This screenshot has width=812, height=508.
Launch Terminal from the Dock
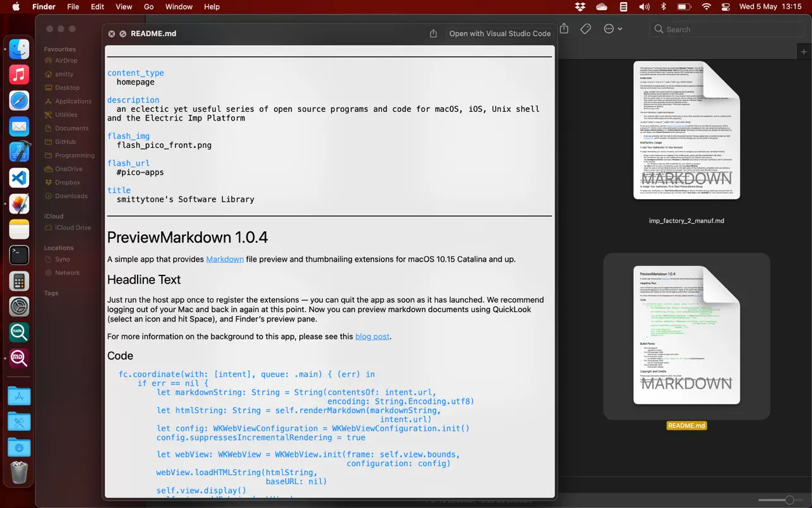click(19, 255)
